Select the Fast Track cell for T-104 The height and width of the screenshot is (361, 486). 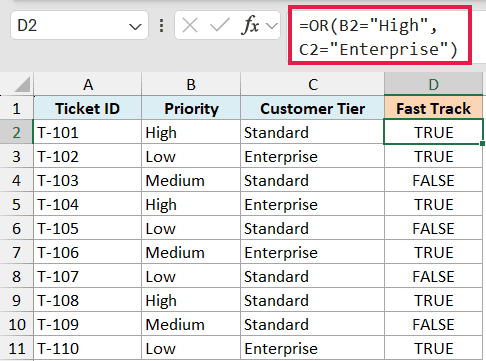433,204
